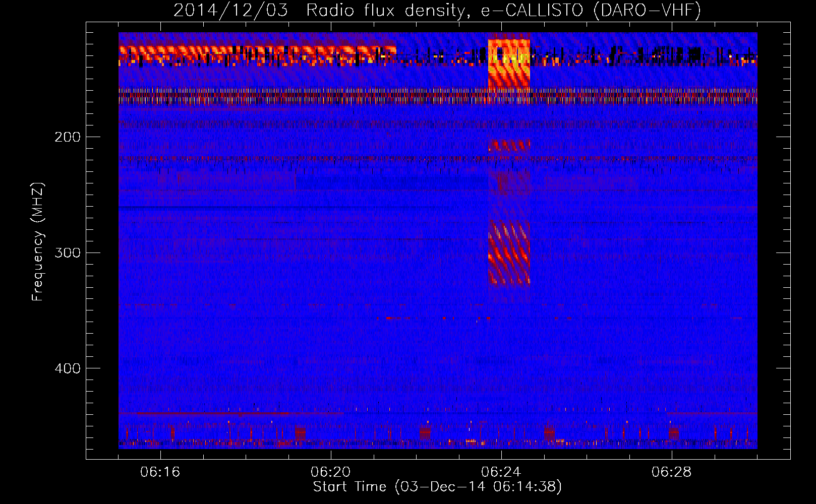Click the yellow burst block at spectrogram top
The image size is (816, 504).
pyautogui.click(x=509, y=63)
